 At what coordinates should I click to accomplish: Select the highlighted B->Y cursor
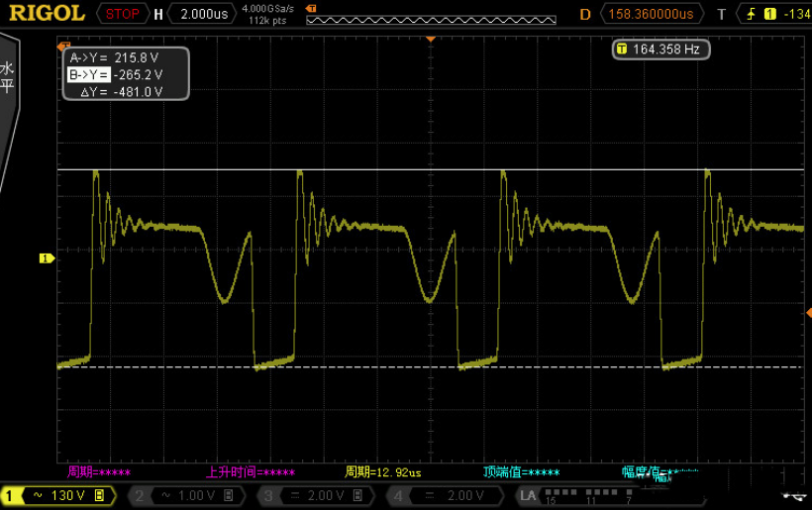tap(116, 74)
